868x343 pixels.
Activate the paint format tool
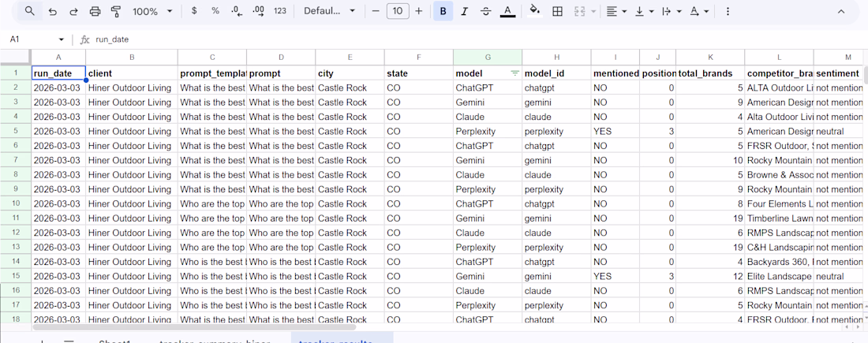[x=116, y=12]
